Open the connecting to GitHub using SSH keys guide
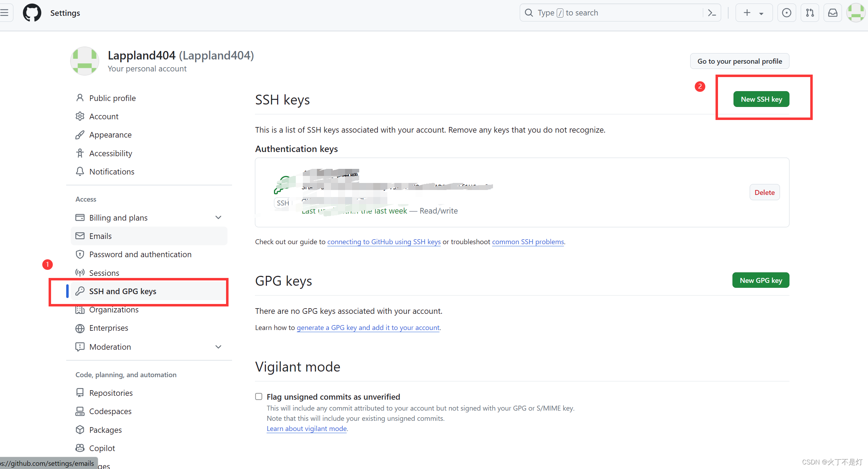This screenshot has width=868, height=469. click(383, 242)
